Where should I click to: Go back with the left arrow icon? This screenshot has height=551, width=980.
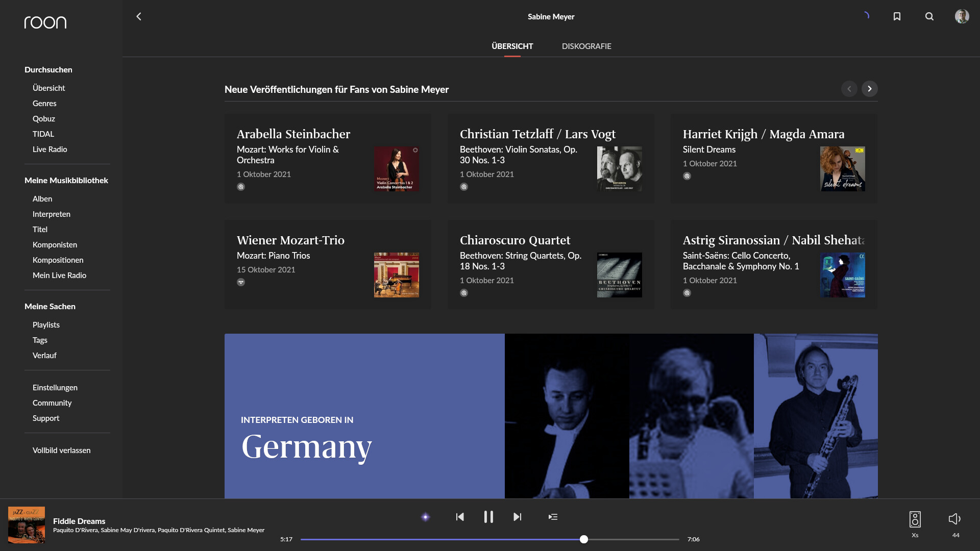tap(138, 16)
